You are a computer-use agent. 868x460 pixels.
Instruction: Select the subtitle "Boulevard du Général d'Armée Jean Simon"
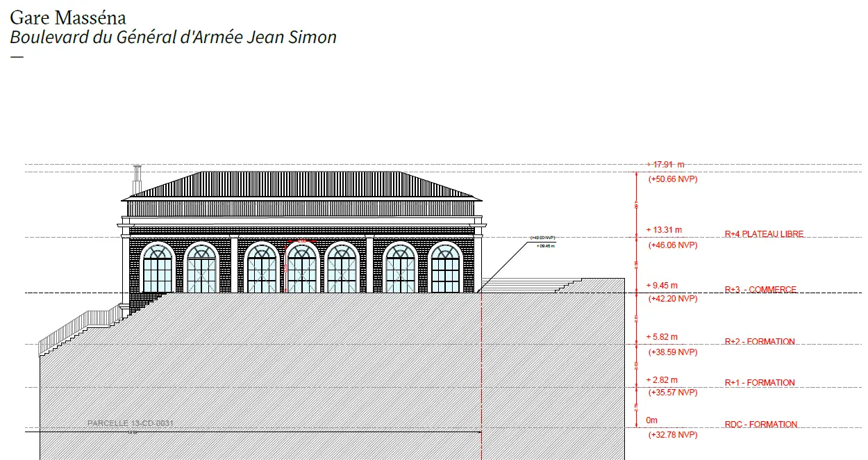point(174,38)
